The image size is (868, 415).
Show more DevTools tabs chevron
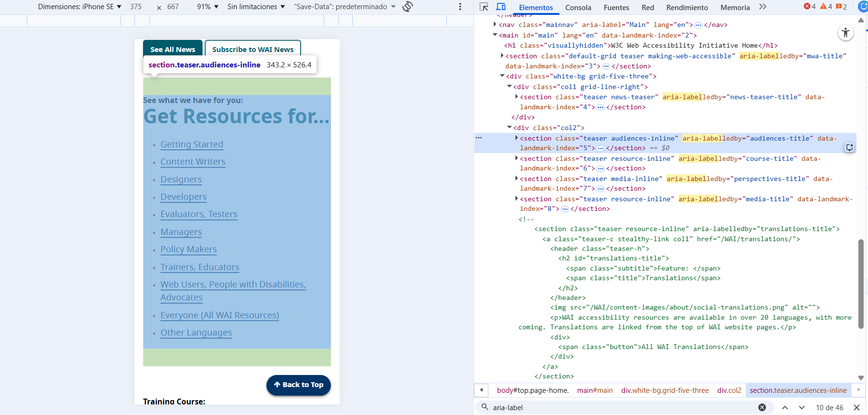click(x=763, y=7)
